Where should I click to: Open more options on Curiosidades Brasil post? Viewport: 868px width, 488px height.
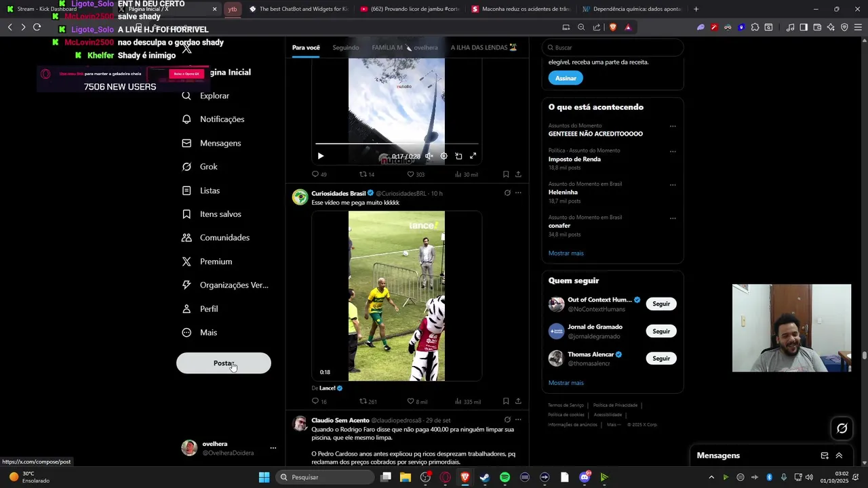point(518,193)
